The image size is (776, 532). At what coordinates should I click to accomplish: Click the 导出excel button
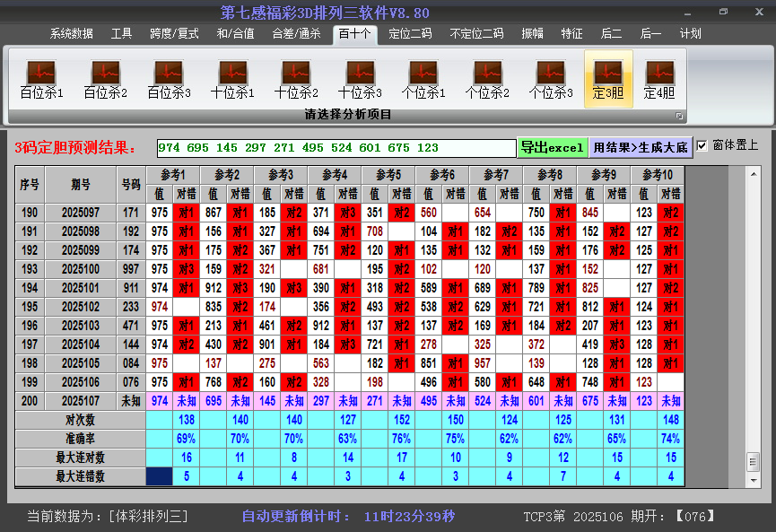(553, 147)
